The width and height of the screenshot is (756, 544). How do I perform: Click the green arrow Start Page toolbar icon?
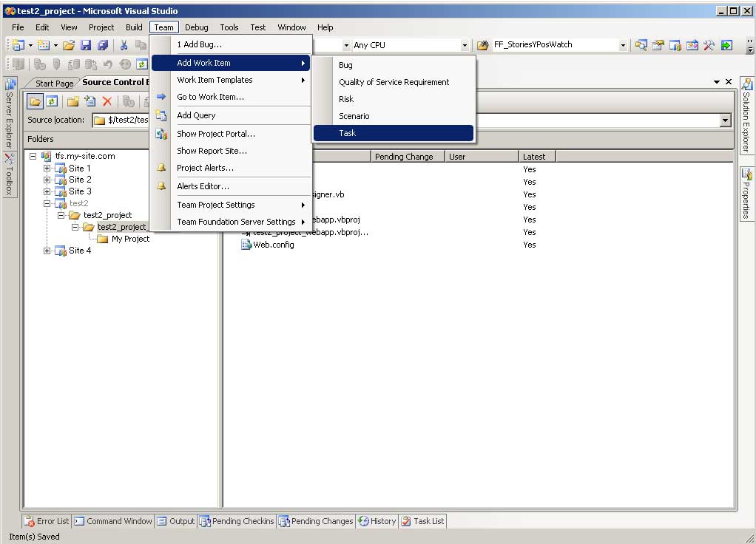(x=726, y=45)
